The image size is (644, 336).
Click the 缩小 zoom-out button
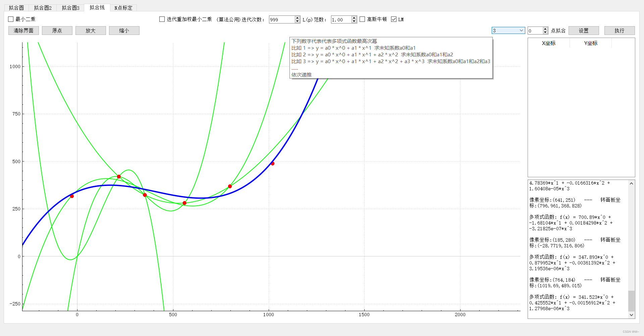click(124, 31)
